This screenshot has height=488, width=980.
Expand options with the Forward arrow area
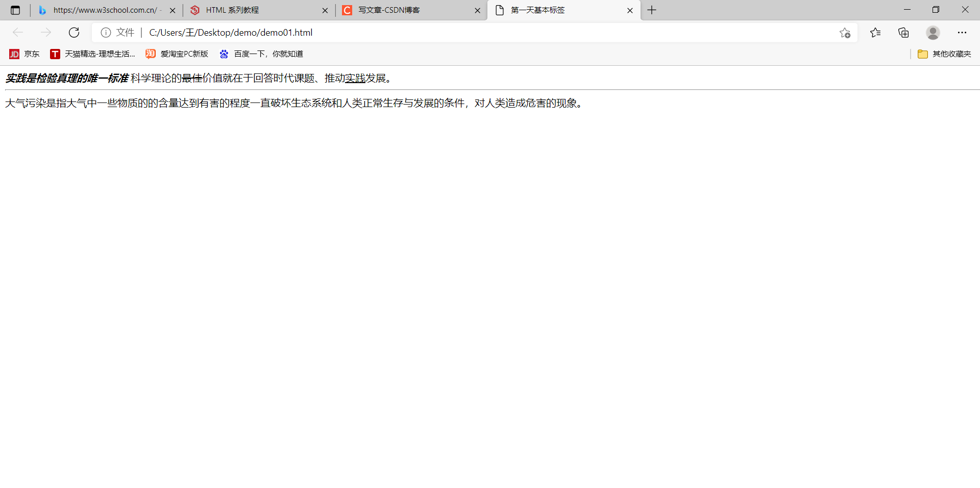(46, 32)
